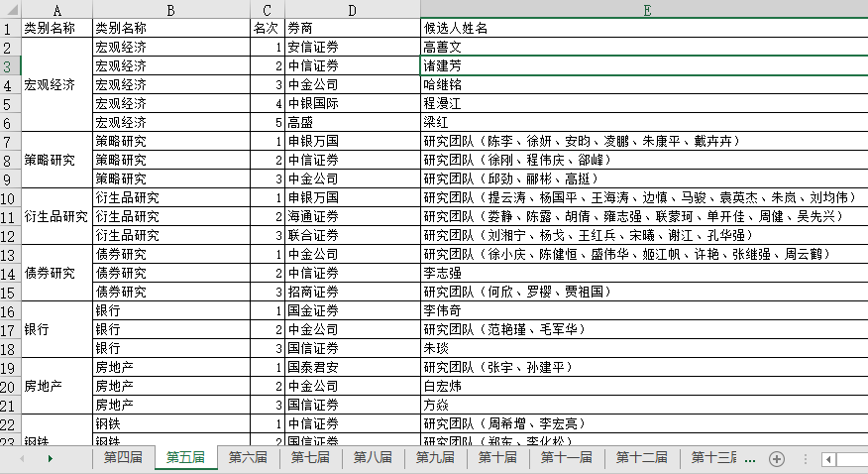The image size is (868, 474).
Task: Select column A header
Action: pos(57,9)
